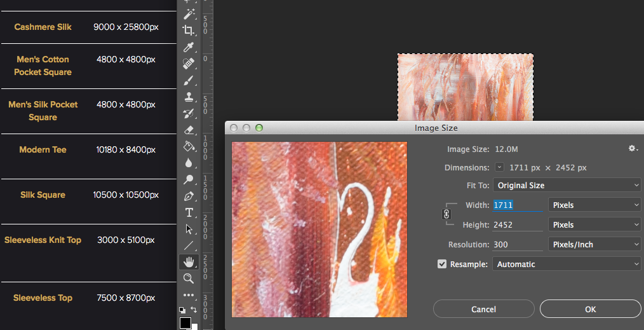Screen dimensions: 644x330
Task: Open the Edit Toolbar three-dots button
Action: point(189,295)
